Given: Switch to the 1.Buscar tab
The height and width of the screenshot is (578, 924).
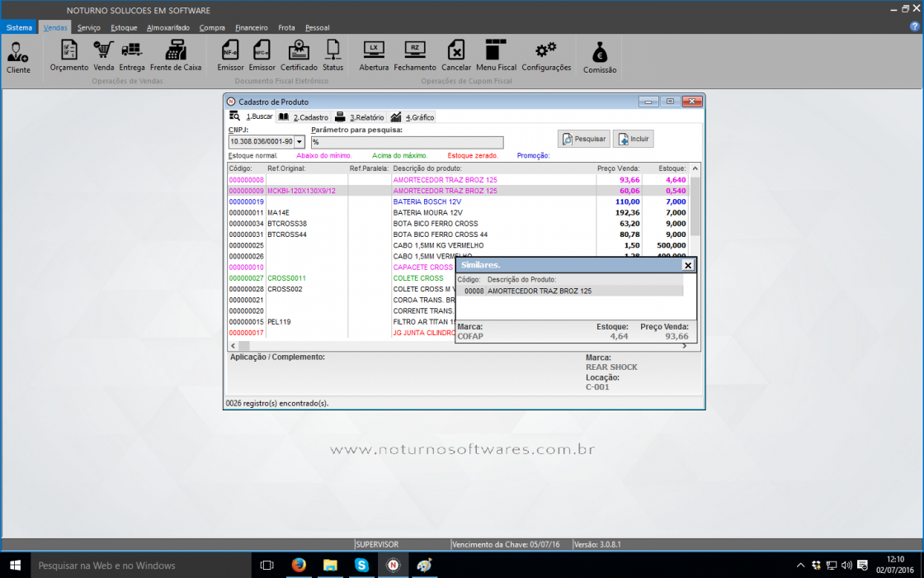Looking at the screenshot, I should (252, 116).
